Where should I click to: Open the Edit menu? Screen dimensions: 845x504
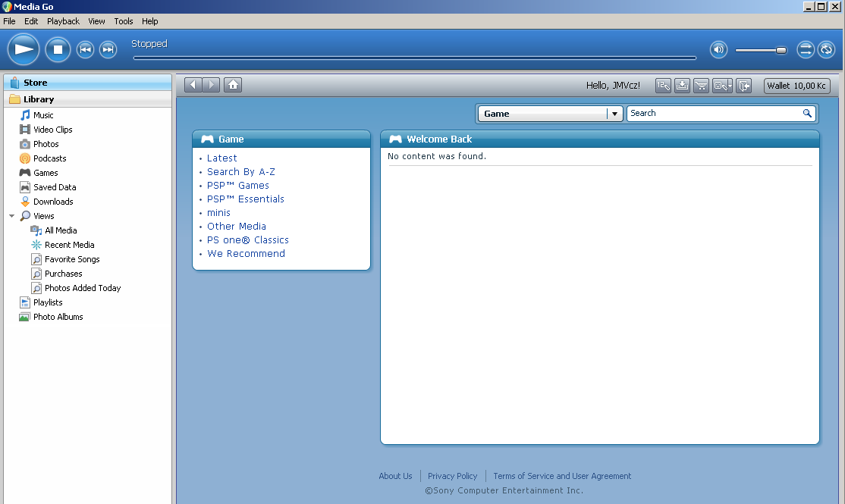tap(31, 21)
